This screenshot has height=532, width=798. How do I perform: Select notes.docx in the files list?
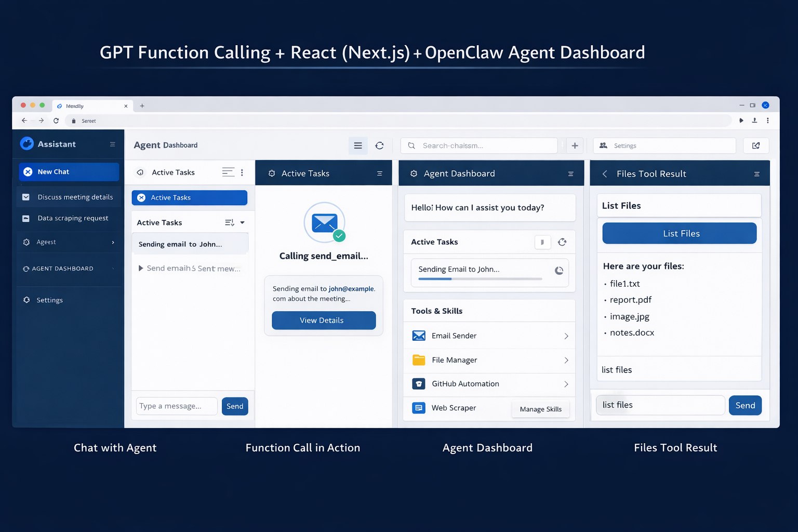point(632,332)
